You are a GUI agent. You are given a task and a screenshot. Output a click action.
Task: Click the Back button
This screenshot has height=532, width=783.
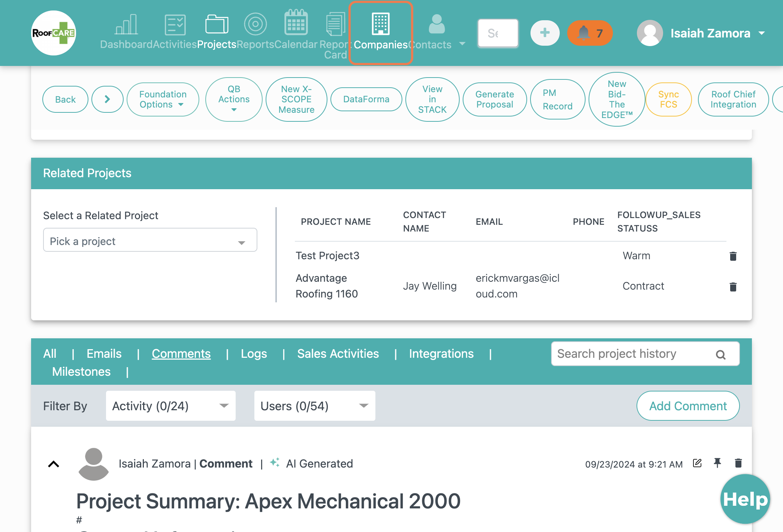[x=65, y=99]
